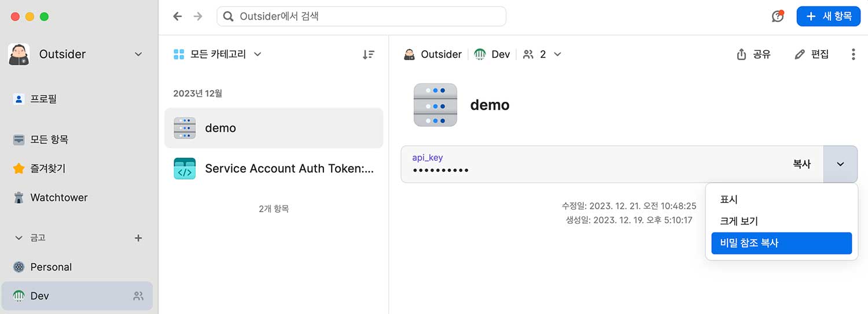Screen dimensions: 868x314
Task: Collapse the 금고 vaults section
Action: tap(19, 238)
